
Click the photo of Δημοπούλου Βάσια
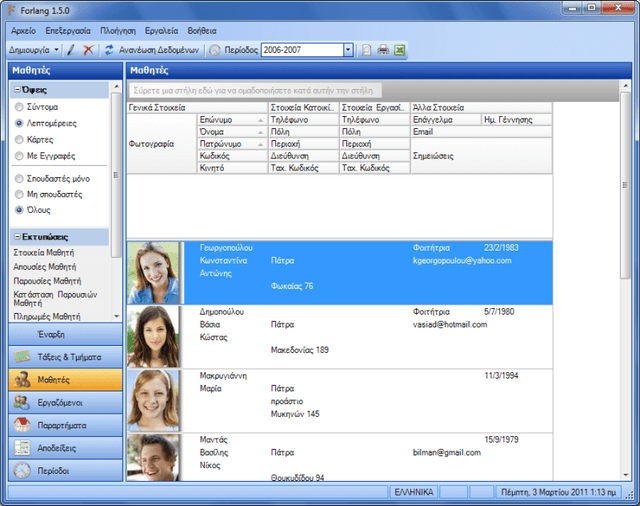(x=153, y=337)
